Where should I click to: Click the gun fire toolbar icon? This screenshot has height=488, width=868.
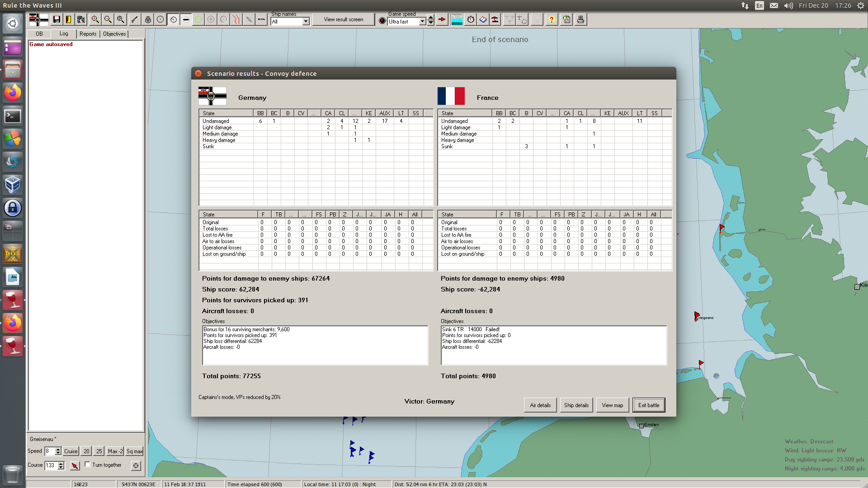pyautogui.click(x=134, y=19)
